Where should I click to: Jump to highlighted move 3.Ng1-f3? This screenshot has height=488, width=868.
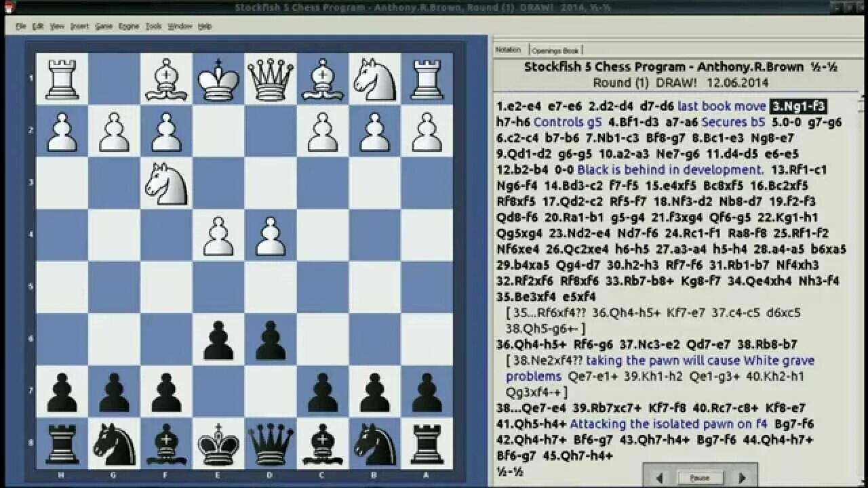click(x=798, y=106)
